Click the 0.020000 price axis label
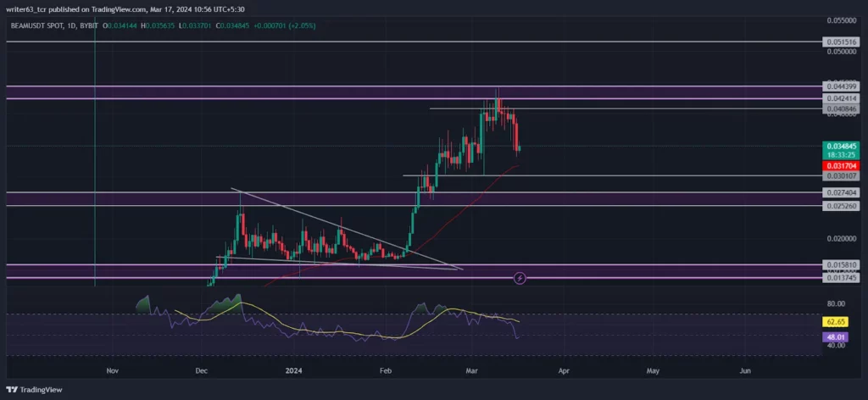The height and width of the screenshot is (400, 868). click(842, 239)
